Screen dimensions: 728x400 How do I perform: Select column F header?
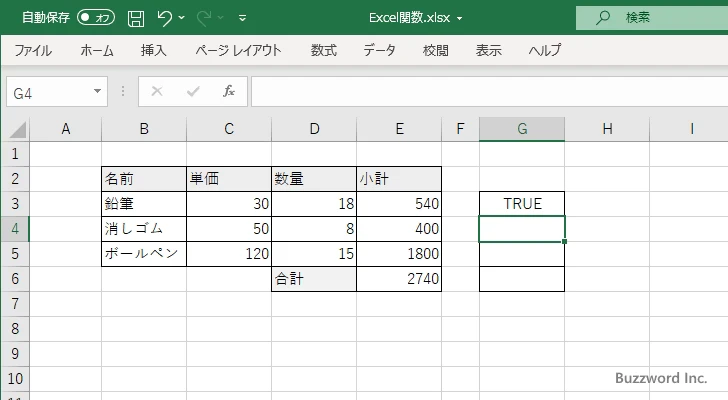[460, 129]
